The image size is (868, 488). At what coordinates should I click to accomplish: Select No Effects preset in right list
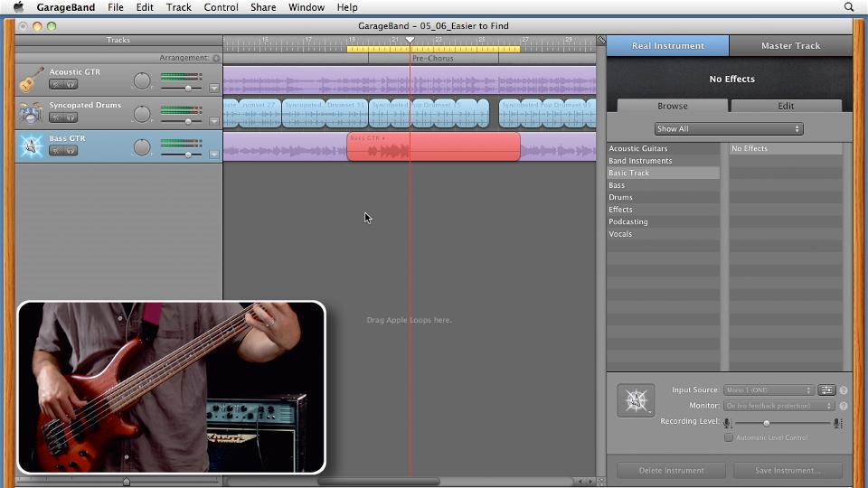[786, 148]
